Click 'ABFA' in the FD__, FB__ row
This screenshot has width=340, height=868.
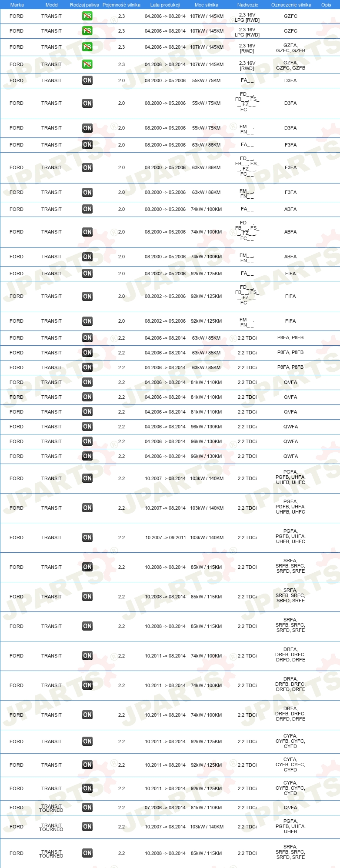coord(290,232)
